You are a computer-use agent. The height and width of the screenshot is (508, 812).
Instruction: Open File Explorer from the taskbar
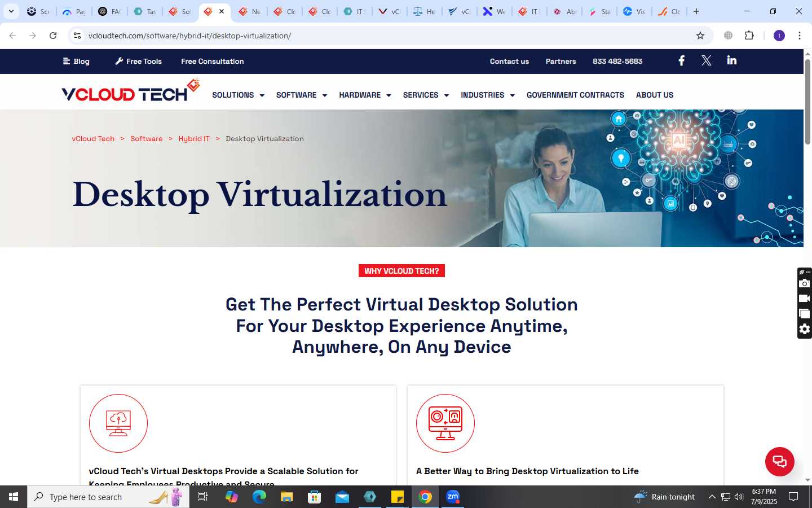point(286,497)
